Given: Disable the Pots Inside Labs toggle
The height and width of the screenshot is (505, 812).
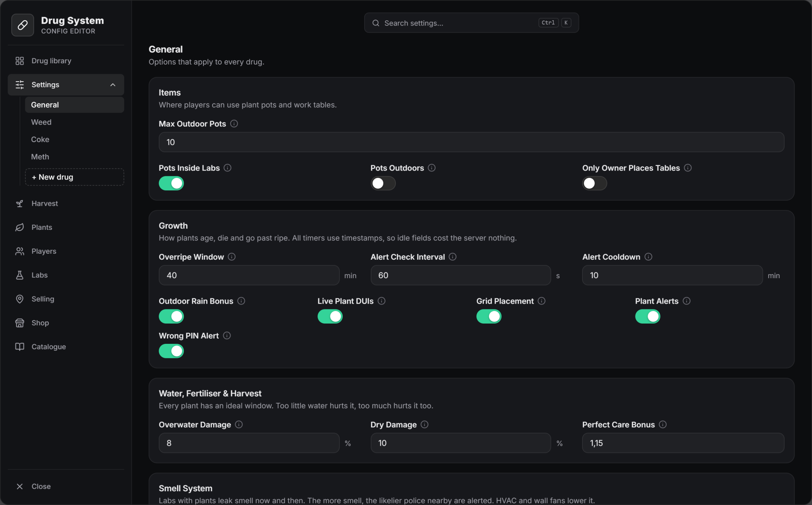Looking at the screenshot, I should pos(171,183).
